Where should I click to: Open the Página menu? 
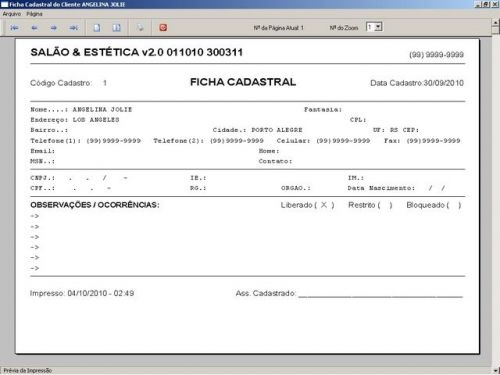coord(34,14)
